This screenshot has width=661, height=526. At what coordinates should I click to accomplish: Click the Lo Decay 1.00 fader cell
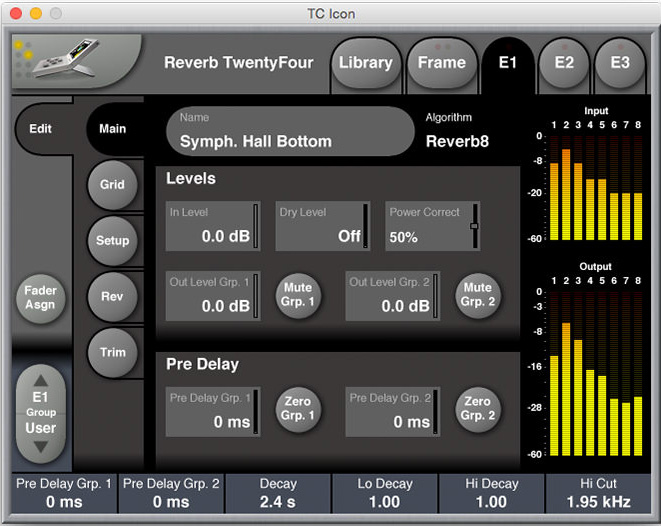[x=385, y=493]
